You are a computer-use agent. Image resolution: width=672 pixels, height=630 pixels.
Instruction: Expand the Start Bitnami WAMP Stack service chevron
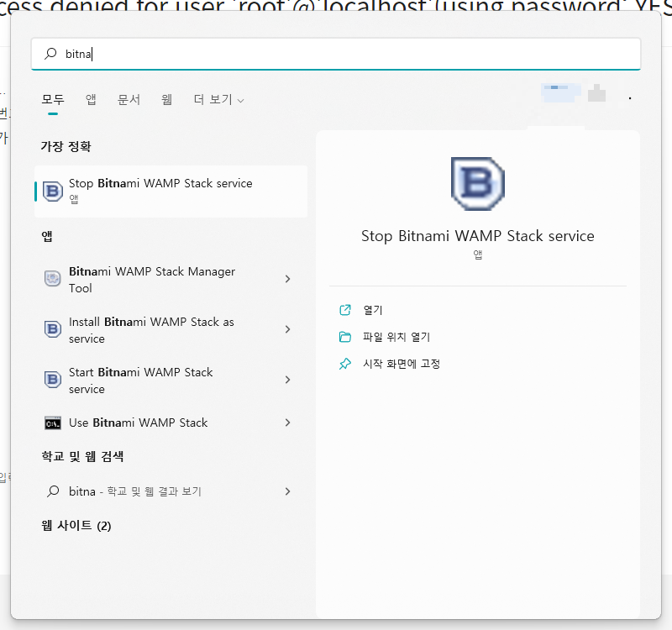[x=287, y=380]
